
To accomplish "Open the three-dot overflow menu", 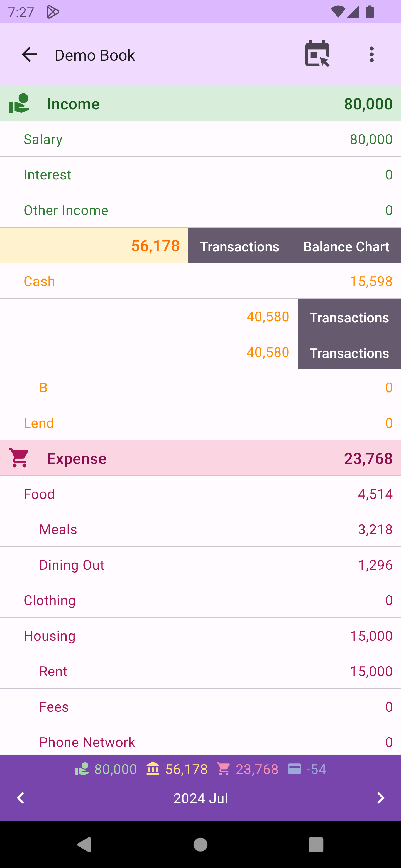I will [x=371, y=55].
